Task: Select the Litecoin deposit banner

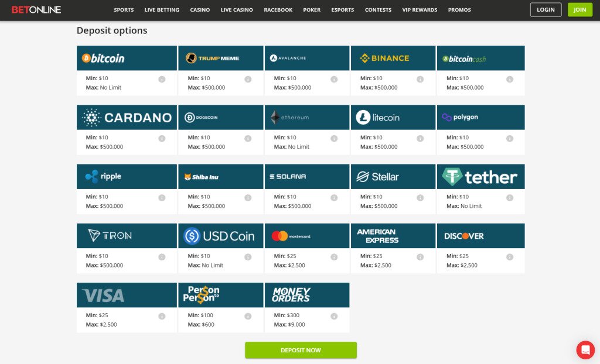Action: (x=393, y=118)
